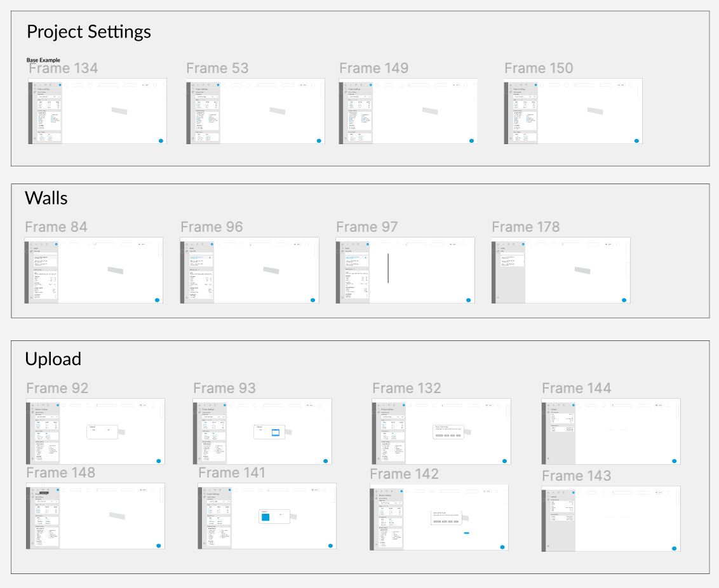Click the vertical wall line in Frame 97
The height and width of the screenshot is (588, 719).
click(x=387, y=268)
